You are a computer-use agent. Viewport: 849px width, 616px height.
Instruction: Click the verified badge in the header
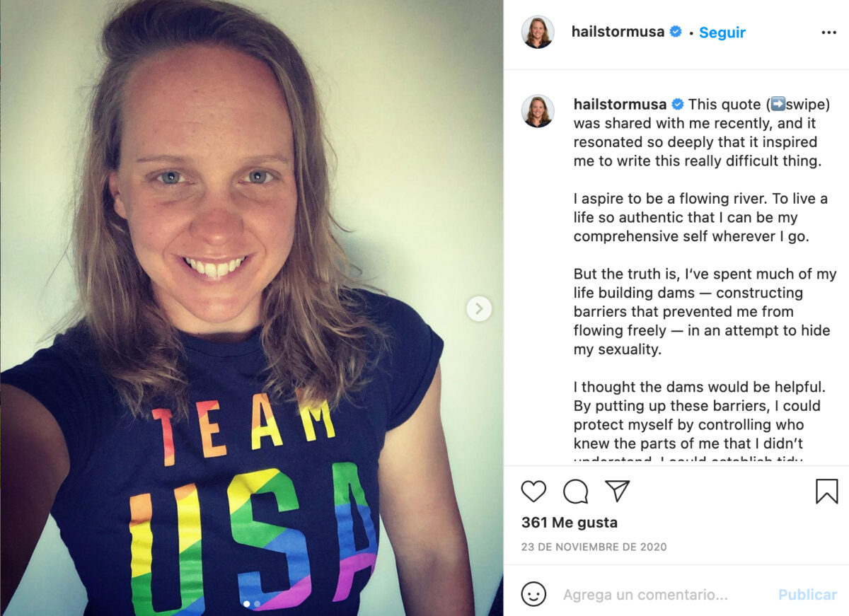[x=676, y=32]
